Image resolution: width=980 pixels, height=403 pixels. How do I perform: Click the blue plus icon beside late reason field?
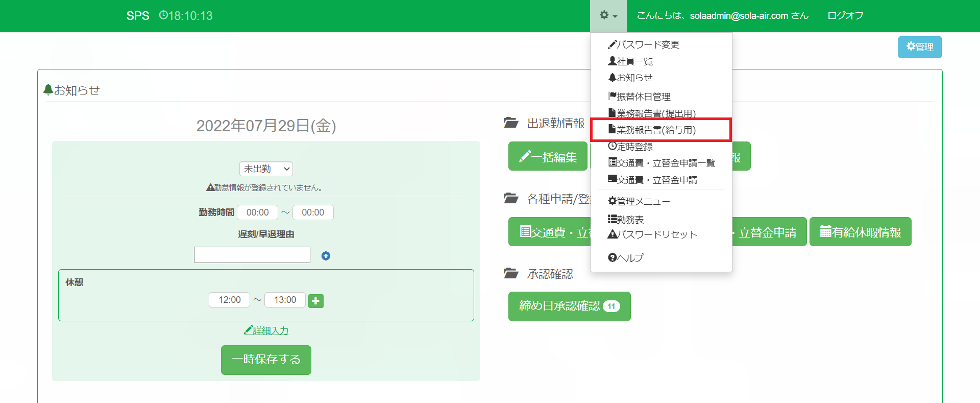[326, 256]
